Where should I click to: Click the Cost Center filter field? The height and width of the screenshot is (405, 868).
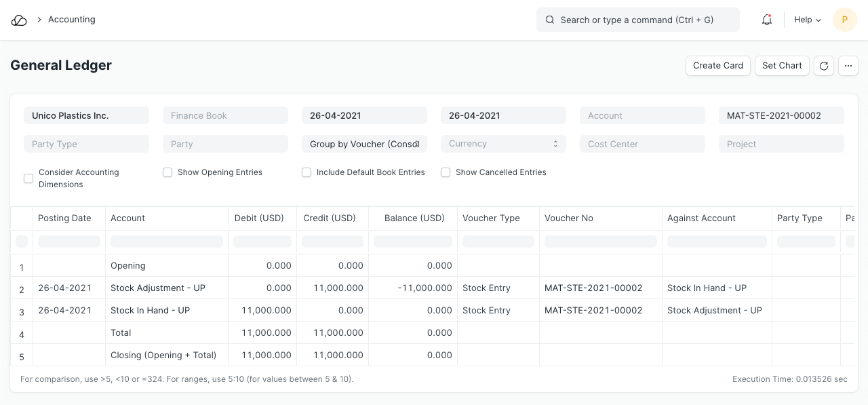tap(642, 144)
